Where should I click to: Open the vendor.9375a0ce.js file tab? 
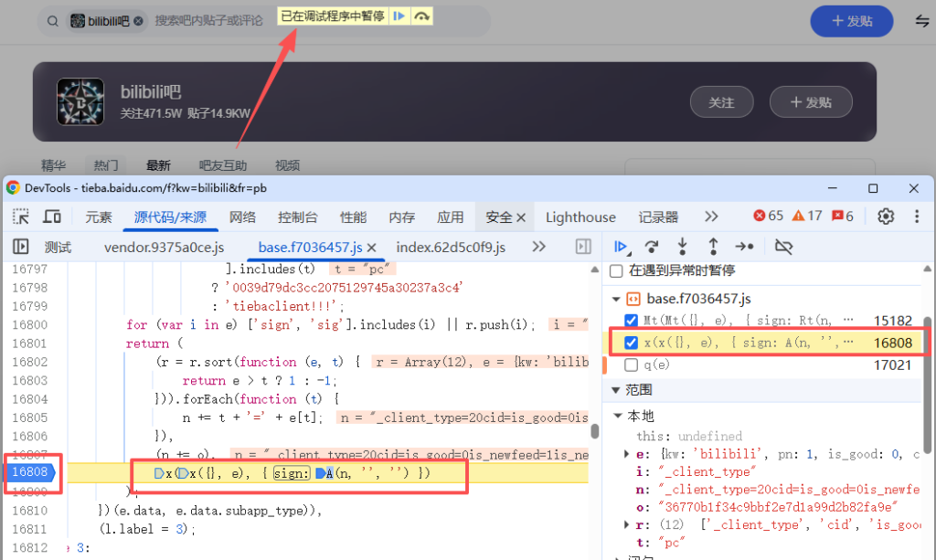click(164, 247)
